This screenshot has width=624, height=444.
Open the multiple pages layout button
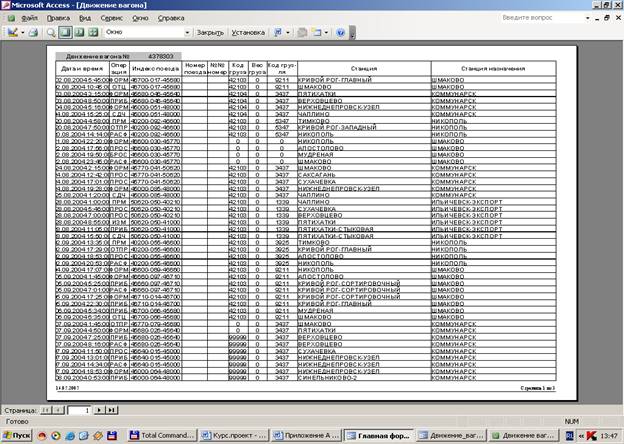point(93,33)
